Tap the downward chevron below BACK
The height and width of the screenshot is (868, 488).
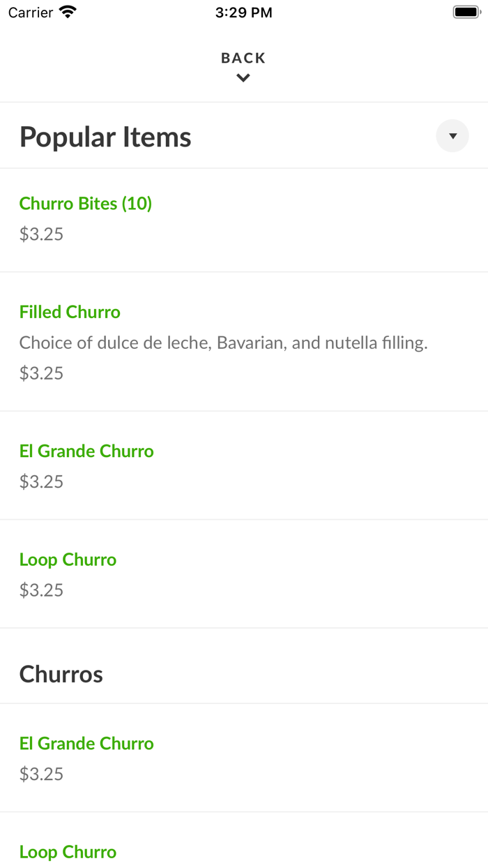(x=243, y=77)
